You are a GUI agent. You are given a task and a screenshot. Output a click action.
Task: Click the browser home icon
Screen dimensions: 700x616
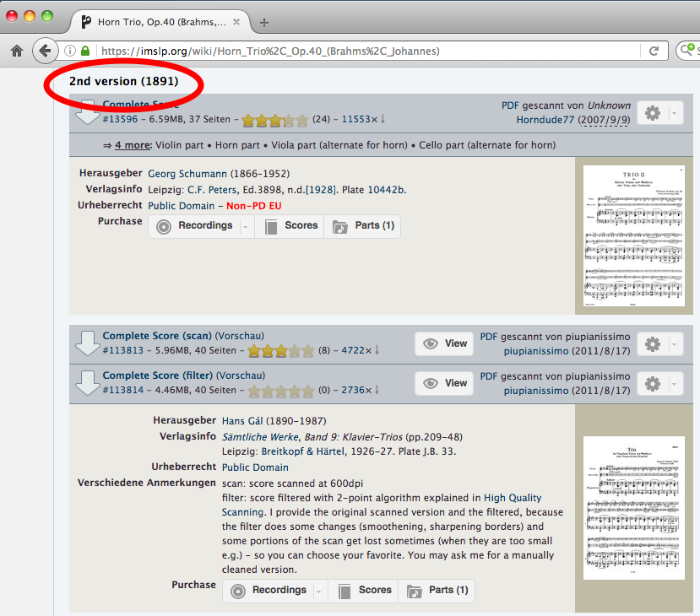coord(16,51)
